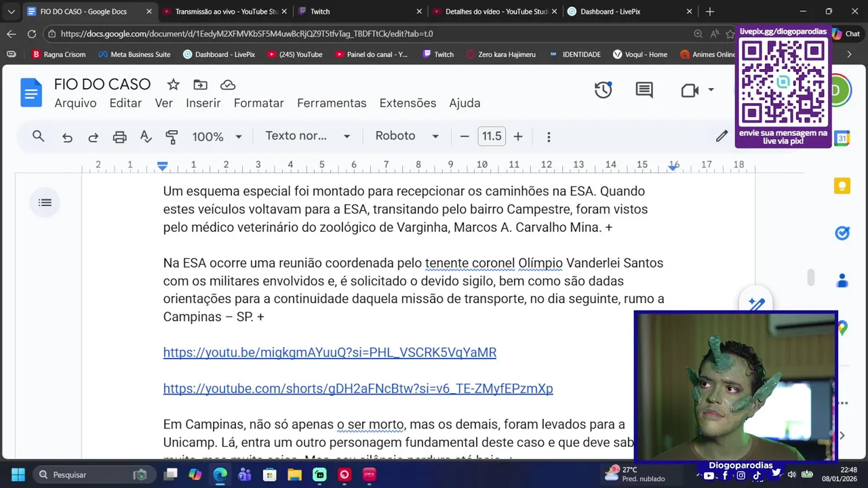The width and height of the screenshot is (868, 488).
Task: Open the Ver menu
Action: pos(163,103)
